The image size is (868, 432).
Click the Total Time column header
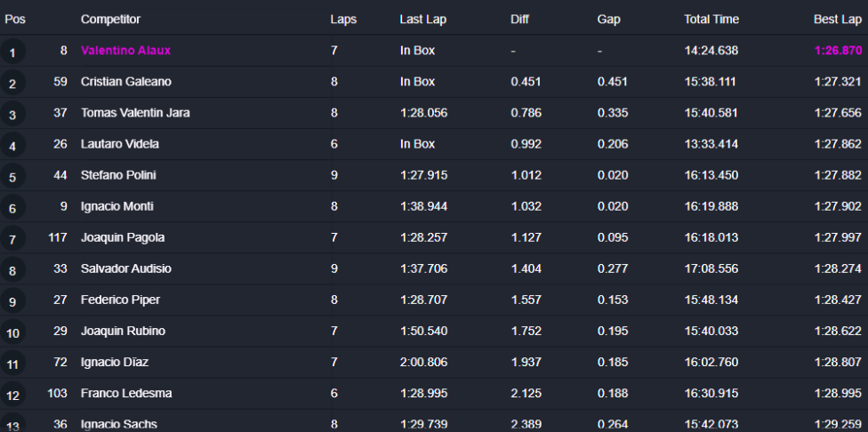point(711,20)
